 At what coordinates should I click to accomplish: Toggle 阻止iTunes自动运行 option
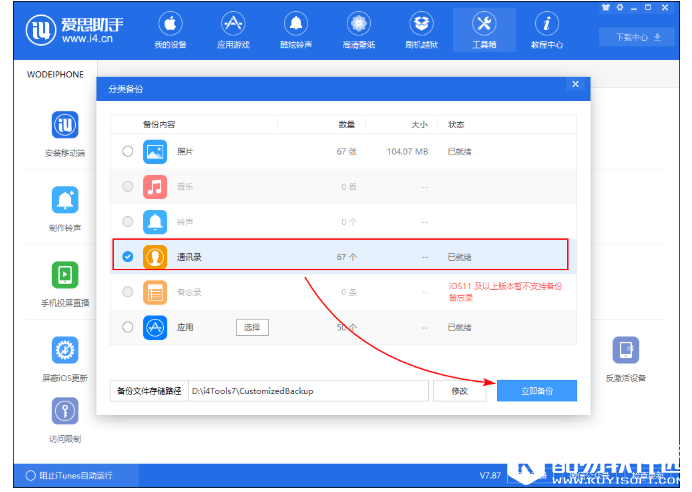(30, 476)
